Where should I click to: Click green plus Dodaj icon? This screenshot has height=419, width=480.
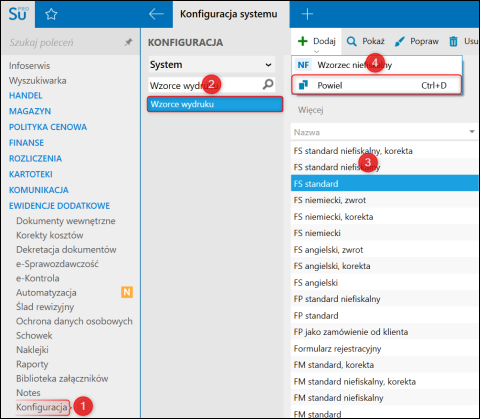tap(303, 41)
